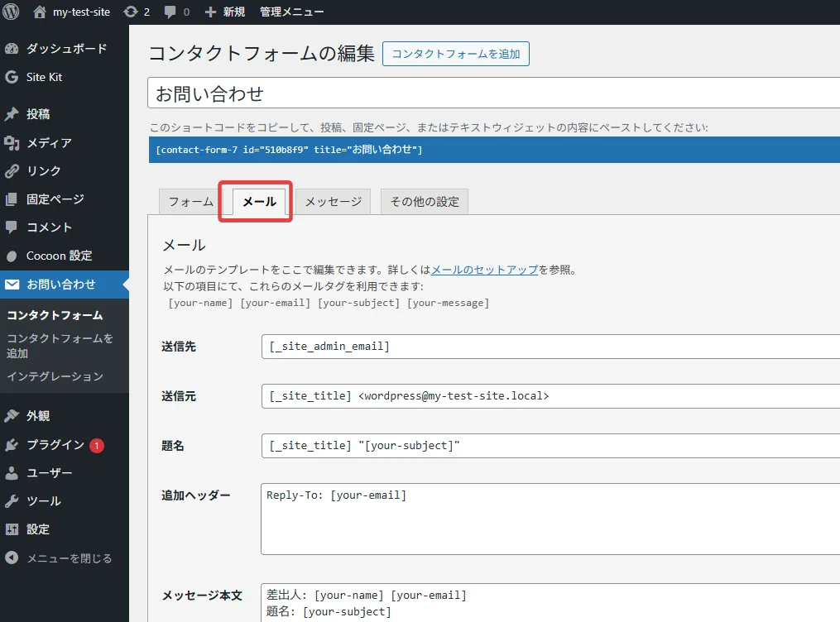Click the WordPress logo icon
This screenshot has height=622, width=840.
11,12
